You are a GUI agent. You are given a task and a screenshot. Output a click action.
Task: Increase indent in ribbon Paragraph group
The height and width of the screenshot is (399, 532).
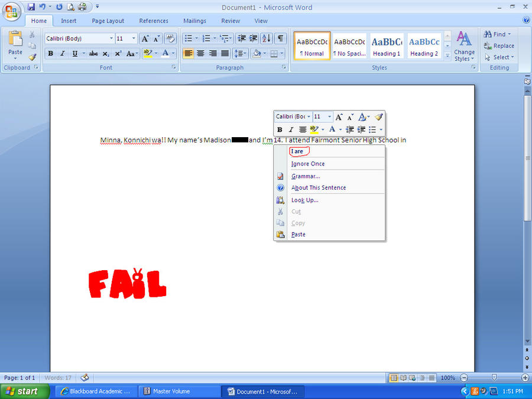point(254,38)
